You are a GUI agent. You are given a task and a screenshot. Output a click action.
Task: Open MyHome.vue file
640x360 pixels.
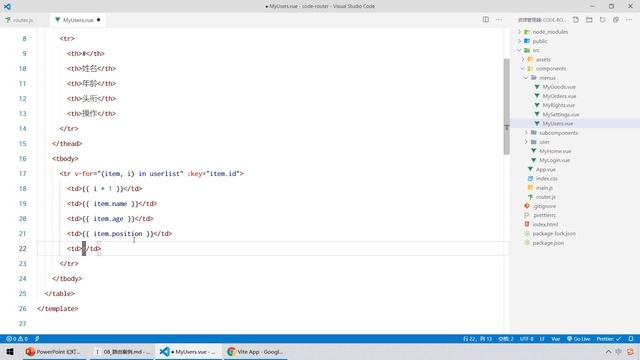[x=555, y=151]
